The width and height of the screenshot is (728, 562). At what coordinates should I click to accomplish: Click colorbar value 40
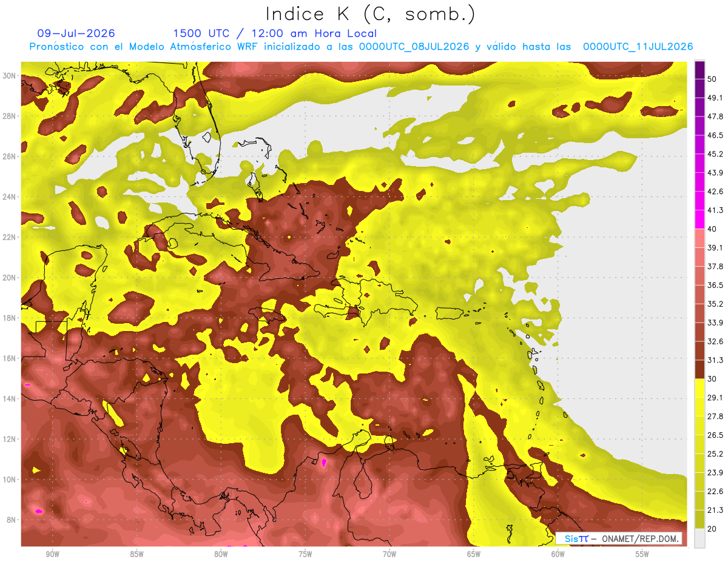tap(712, 229)
